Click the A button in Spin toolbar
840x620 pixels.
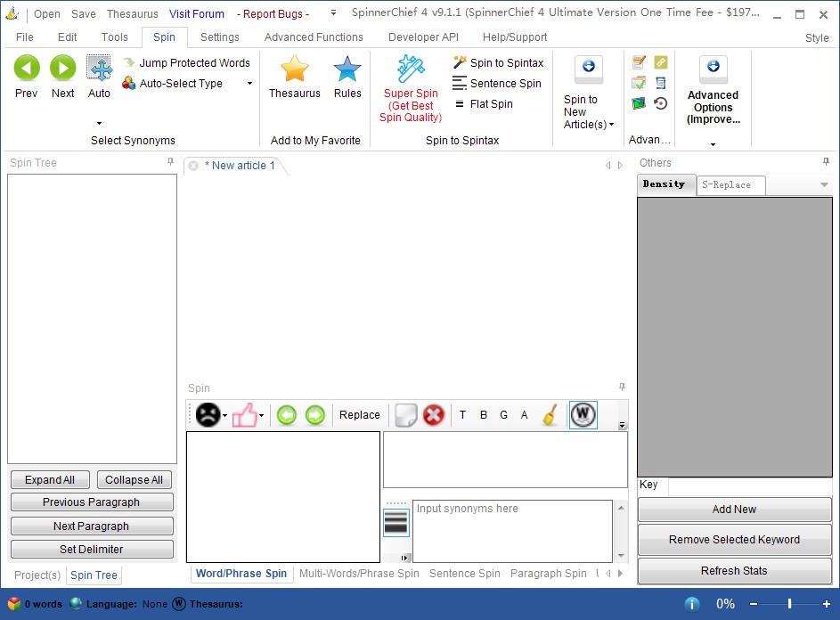[x=525, y=415]
